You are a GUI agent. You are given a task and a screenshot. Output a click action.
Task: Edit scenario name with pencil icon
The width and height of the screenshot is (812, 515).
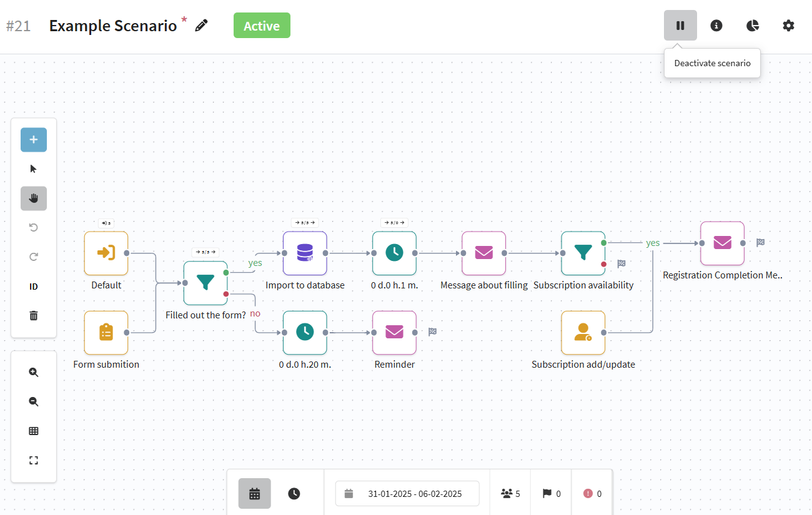[x=201, y=26]
